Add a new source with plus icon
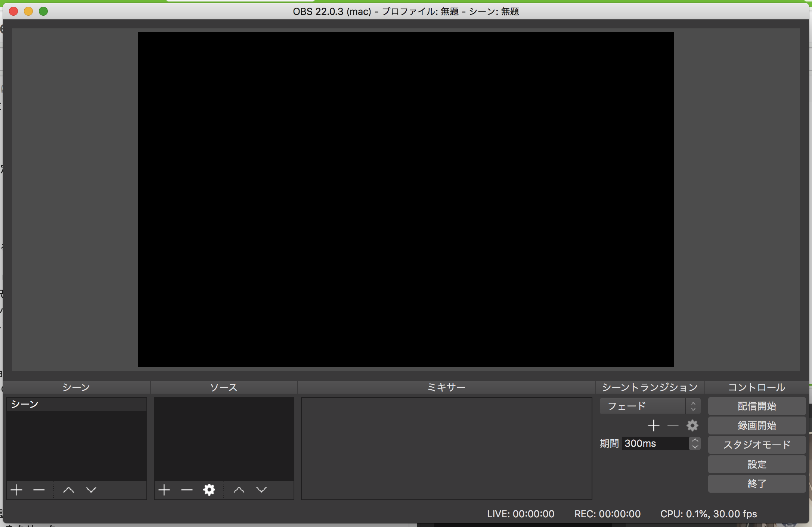This screenshot has height=527, width=812. pos(164,490)
